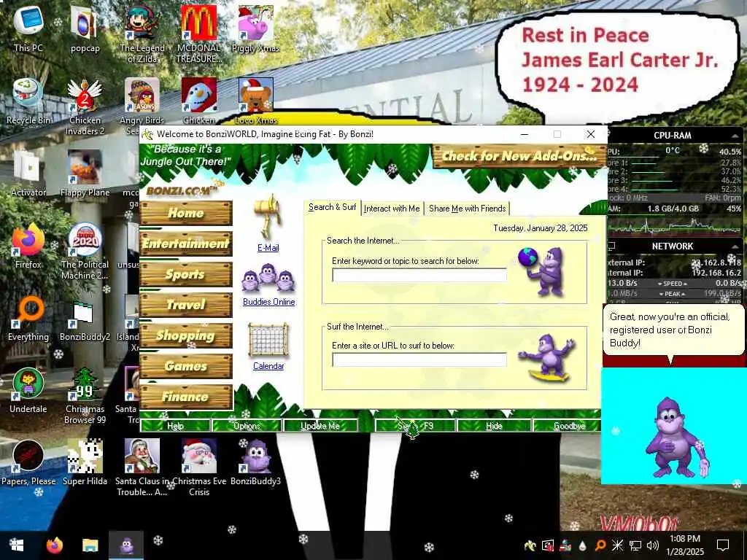Open the Shopping menu sign
This screenshot has height=560, width=747.
(186, 335)
